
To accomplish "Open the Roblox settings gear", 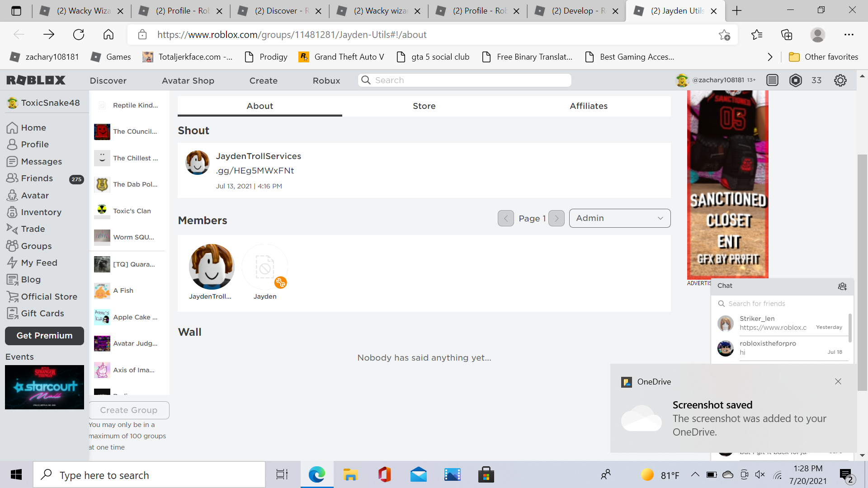I will click(x=840, y=80).
